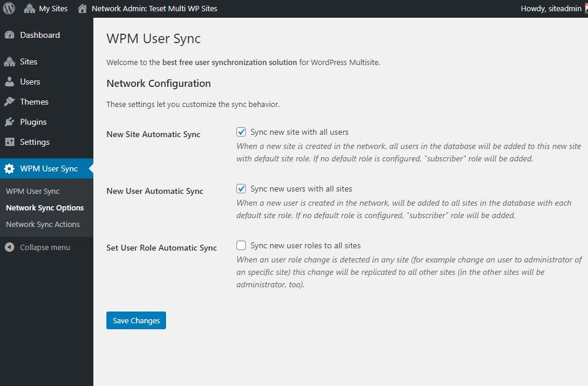Screen dimensions: 588x386
Task: Select the WPM User Sync top-level menu
Action: tap(47, 169)
